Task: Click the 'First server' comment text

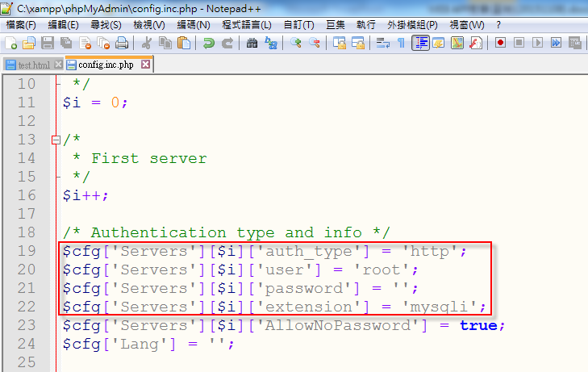Action: [149, 158]
